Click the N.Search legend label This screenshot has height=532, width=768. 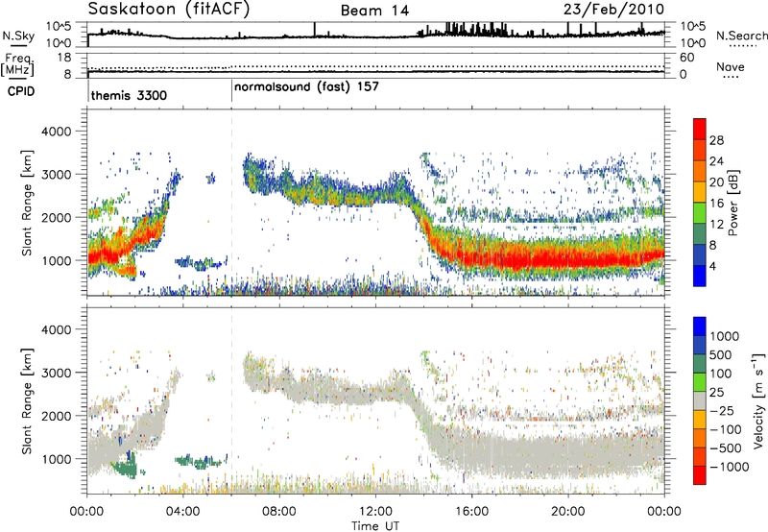click(741, 36)
